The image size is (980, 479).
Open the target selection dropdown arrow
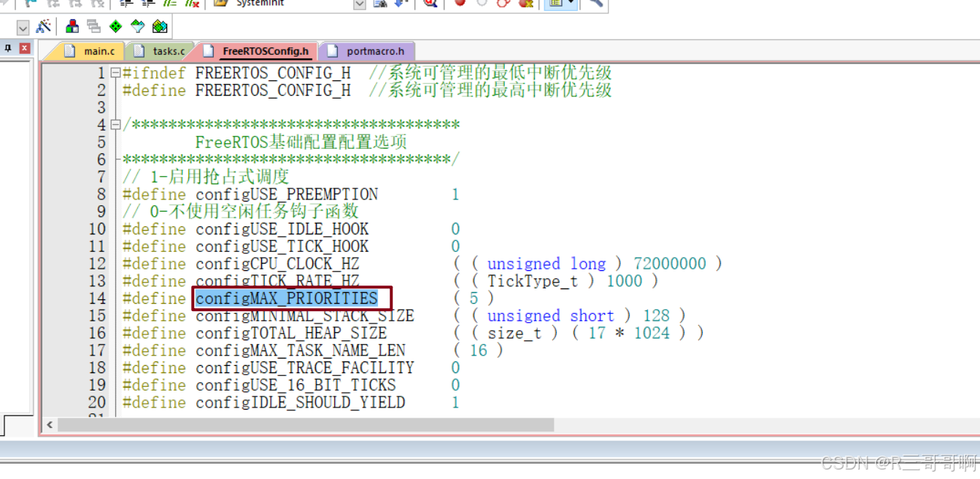[23, 28]
